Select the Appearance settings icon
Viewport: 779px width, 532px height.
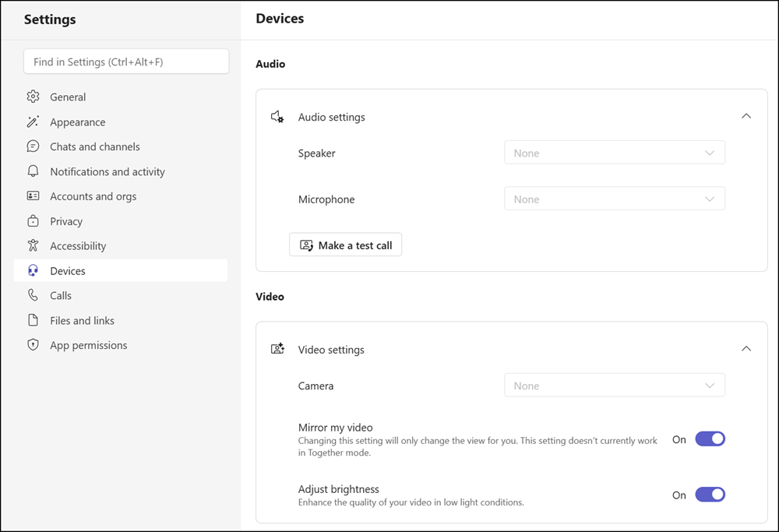(x=33, y=122)
